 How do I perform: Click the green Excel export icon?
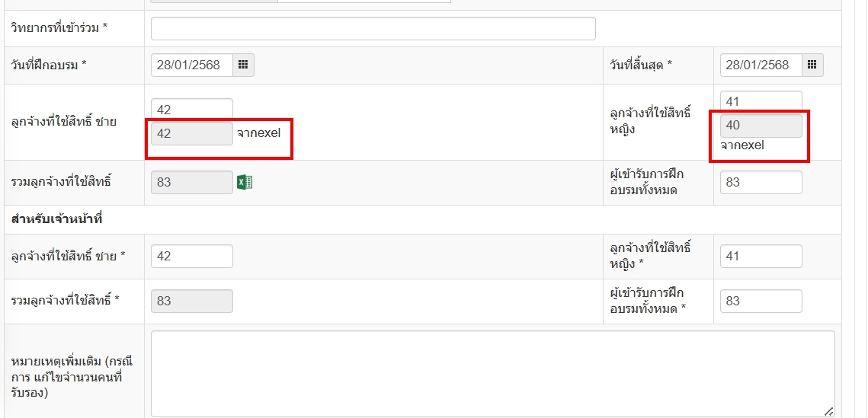pyautogui.click(x=245, y=182)
